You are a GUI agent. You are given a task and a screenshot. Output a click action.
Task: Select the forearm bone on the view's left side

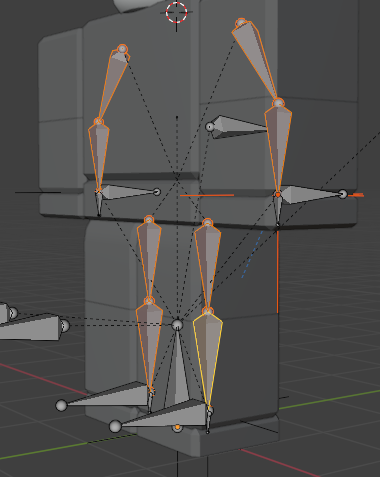[x=98, y=156]
